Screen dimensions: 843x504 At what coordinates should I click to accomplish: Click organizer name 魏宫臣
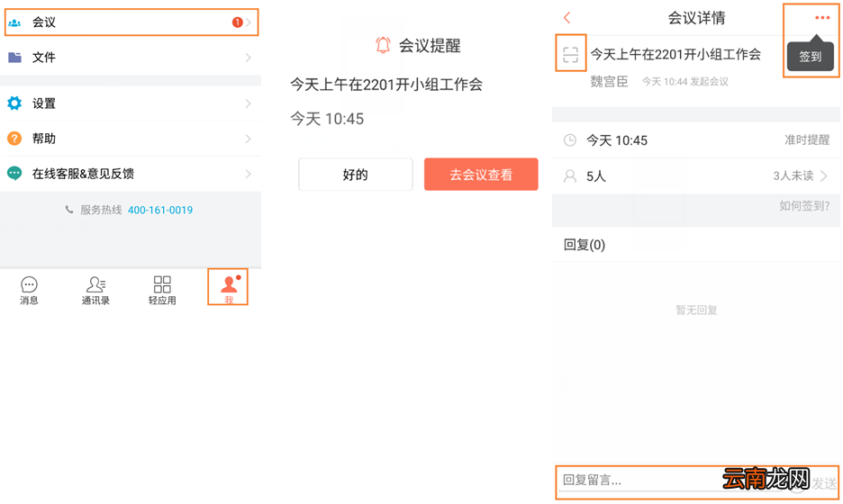click(609, 82)
